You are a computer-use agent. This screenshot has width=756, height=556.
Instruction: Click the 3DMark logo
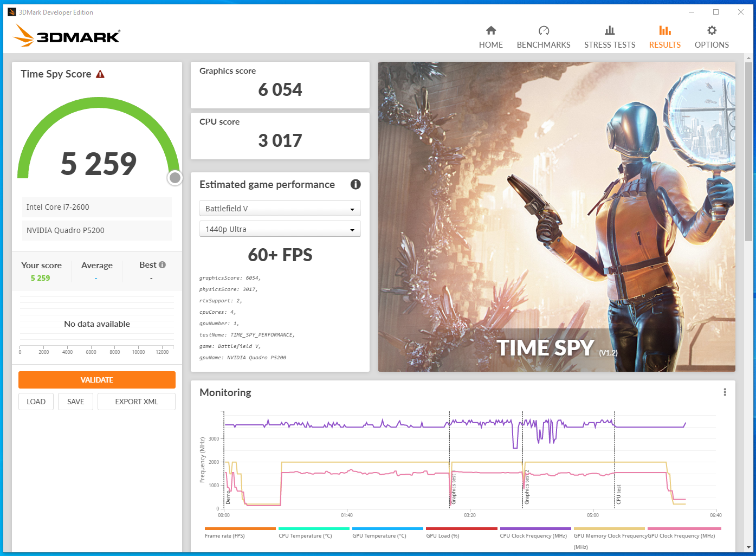(x=67, y=36)
